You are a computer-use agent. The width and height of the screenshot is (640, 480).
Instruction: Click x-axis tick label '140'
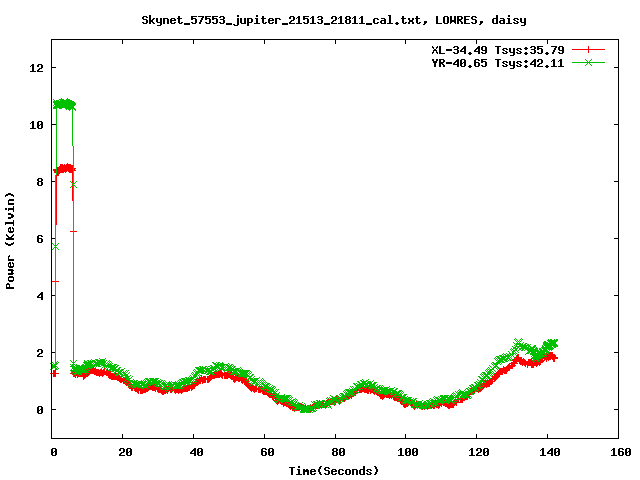[550, 452]
